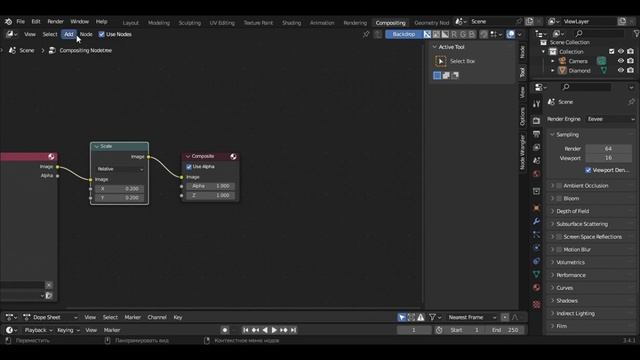This screenshot has width=640, height=360.
Task: Open the Tool properties tab icon
Action: click(x=536, y=104)
